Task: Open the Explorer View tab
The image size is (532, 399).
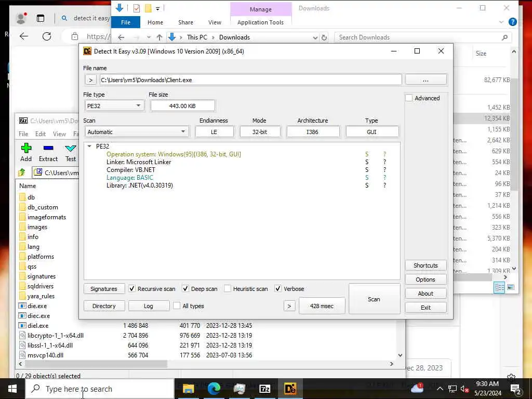Action: 215,22
